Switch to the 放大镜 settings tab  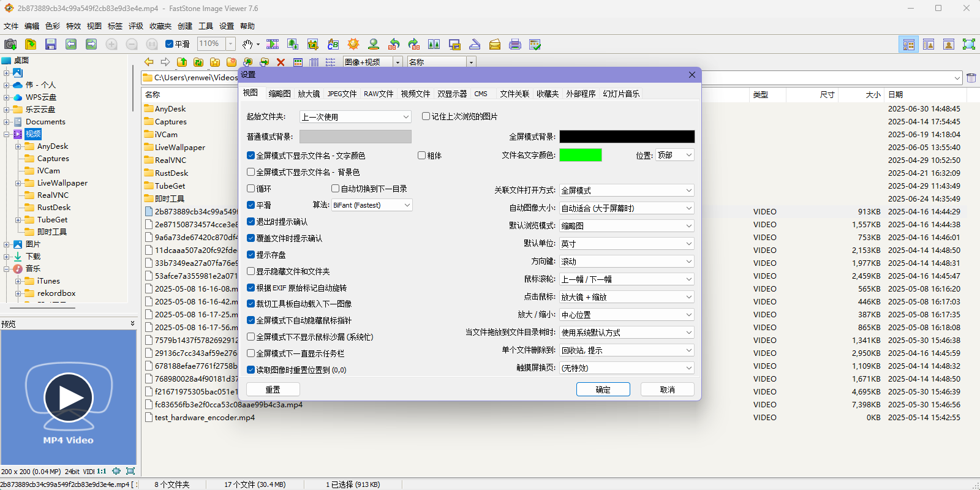(x=309, y=94)
